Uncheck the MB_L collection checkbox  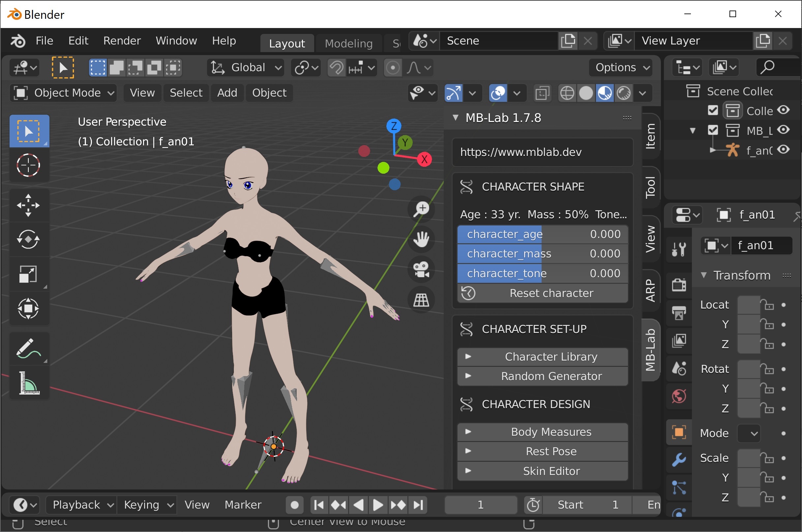coord(713,130)
